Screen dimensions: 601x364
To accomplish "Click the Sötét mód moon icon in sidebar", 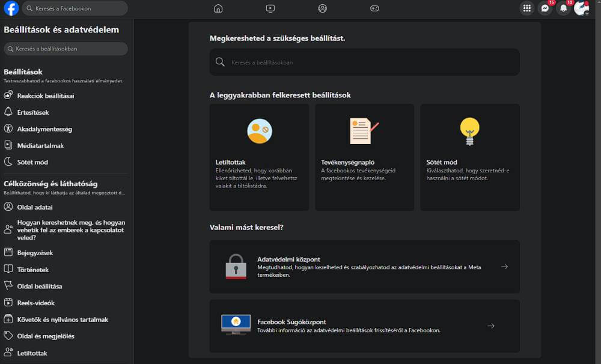I will [x=8, y=162].
